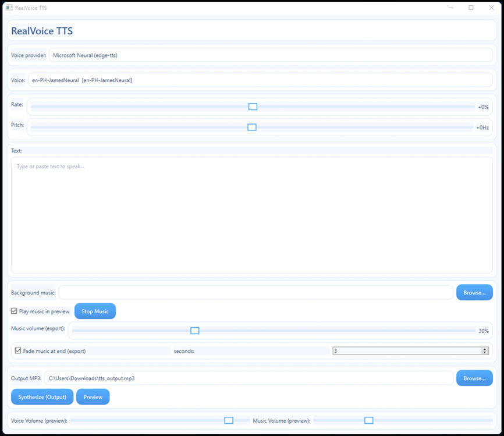Click the Pitch slider handle

(x=252, y=127)
